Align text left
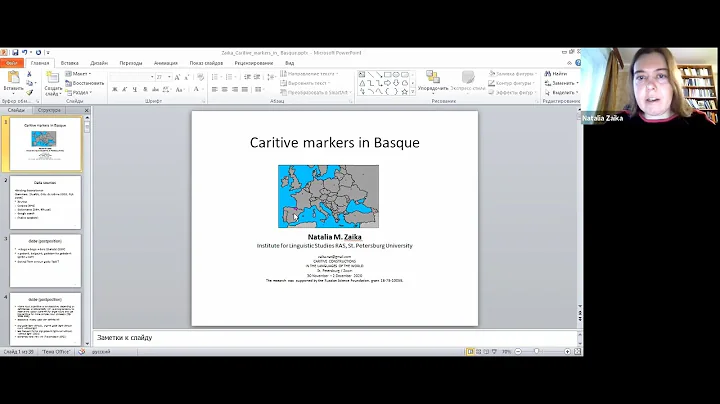The image size is (720, 404). (214, 90)
